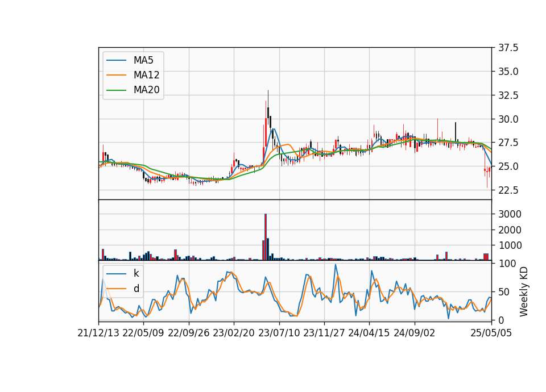Click the latest red candlestick near 25
The image size is (546, 392).
[x=490, y=169]
